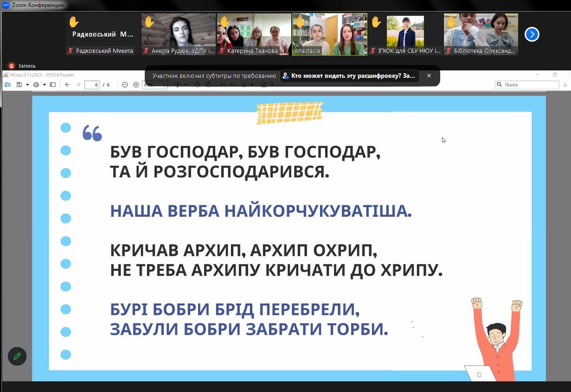Open the print options dropdown arrow
The width and height of the screenshot is (571, 392).
pos(45,85)
